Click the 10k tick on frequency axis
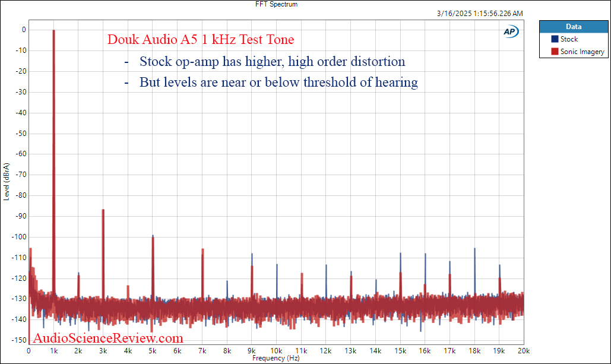The width and height of the screenshot is (611, 364). pos(276,351)
